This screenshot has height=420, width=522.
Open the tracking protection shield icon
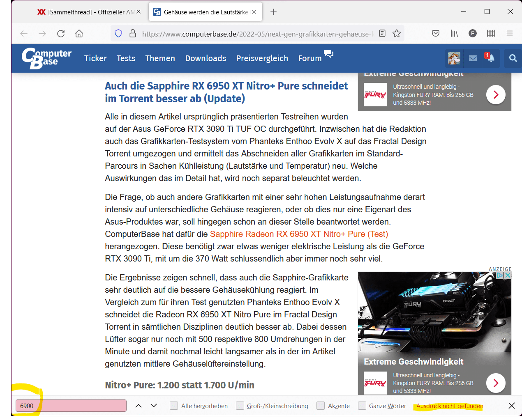[x=118, y=33]
